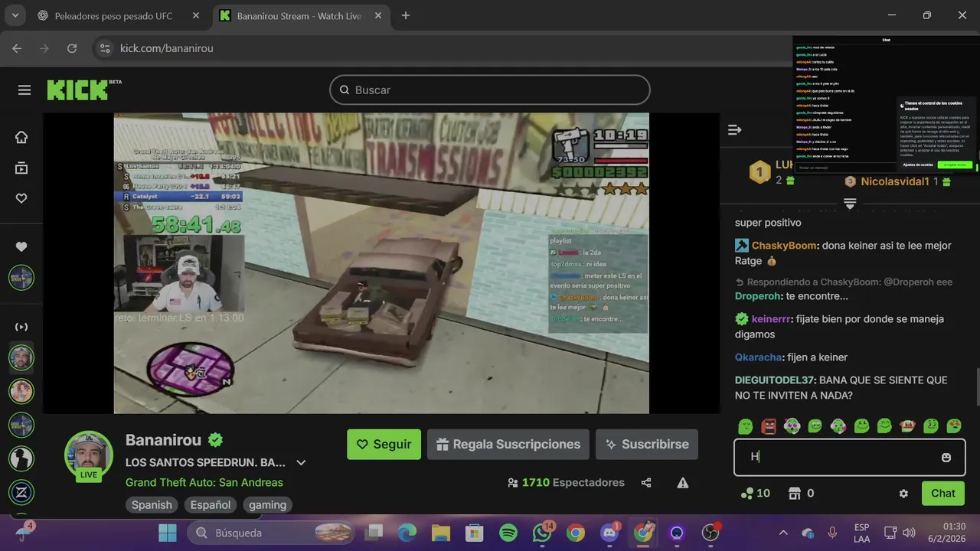
Task: Click the Suscribirse button
Action: click(x=647, y=445)
